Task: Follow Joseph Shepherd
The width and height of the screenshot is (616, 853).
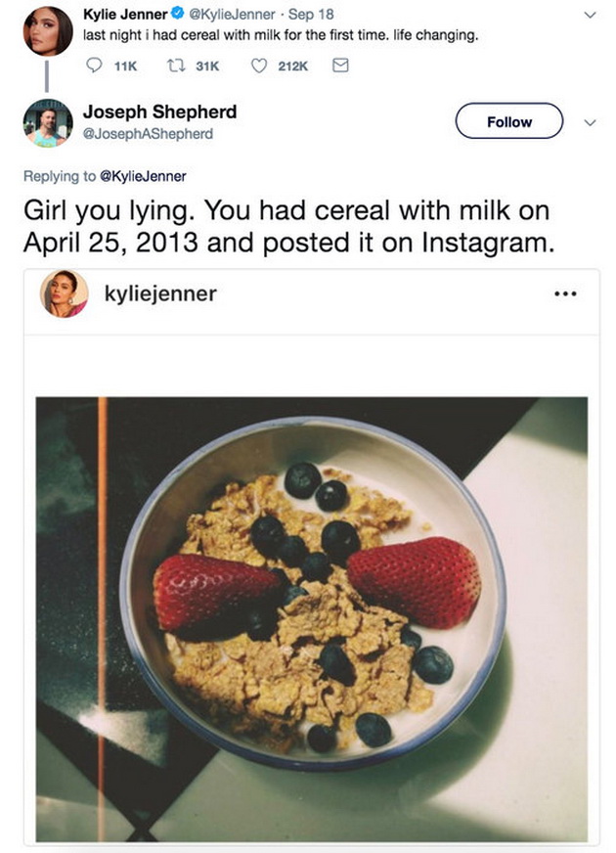Action: point(508,121)
